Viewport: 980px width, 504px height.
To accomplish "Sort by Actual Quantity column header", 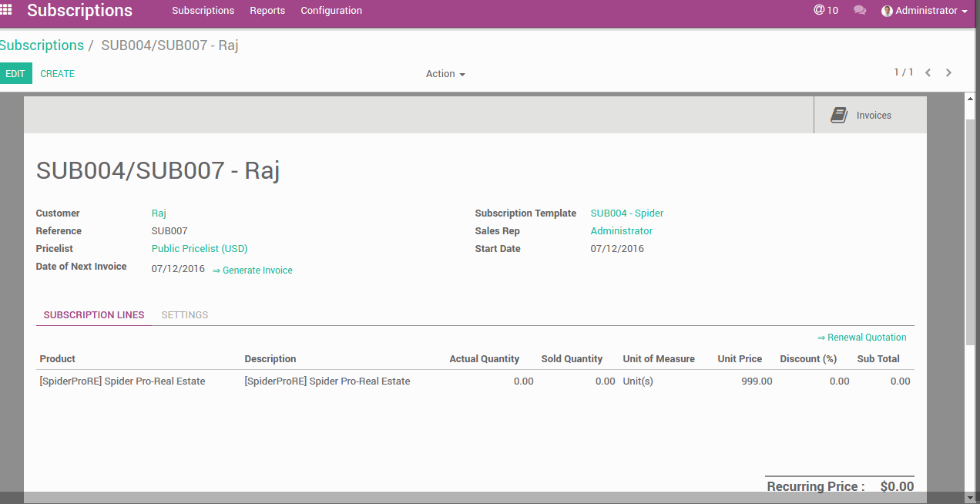I will tap(485, 359).
